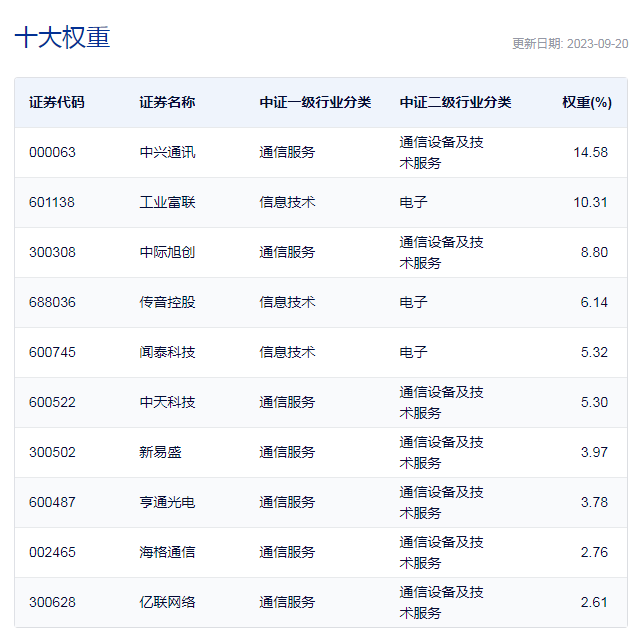Click 通信设备及技术服务 in the 中兴通讯 row
The width and height of the screenshot is (638, 638).
tap(441, 153)
